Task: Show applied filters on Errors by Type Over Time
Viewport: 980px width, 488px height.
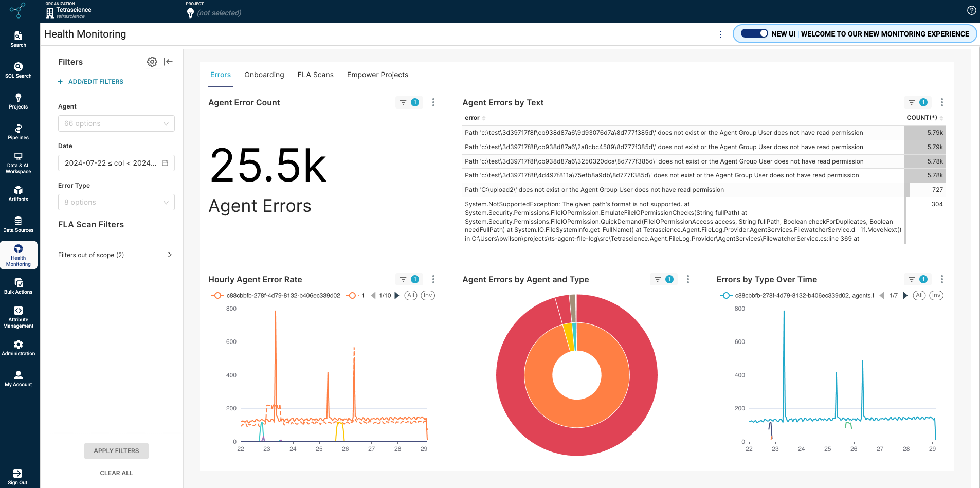Action: click(918, 279)
